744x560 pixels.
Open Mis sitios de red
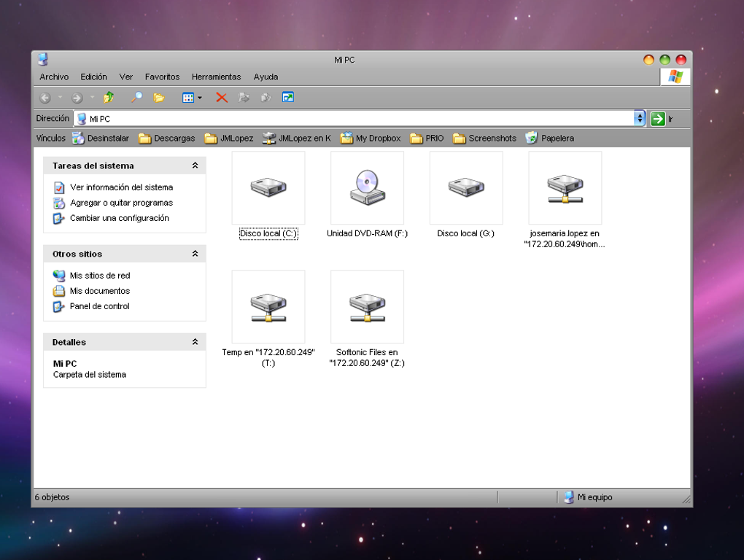[x=92, y=276]
